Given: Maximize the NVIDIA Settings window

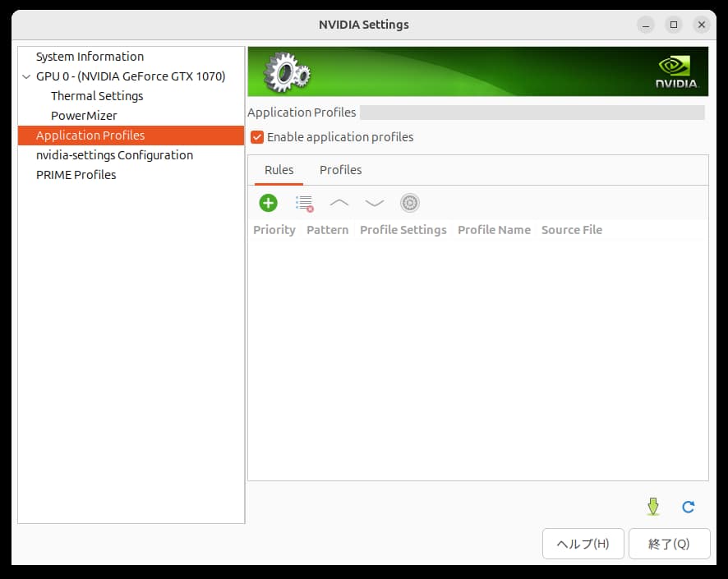Looking at the screenshot, I should pyautogui.click(x=674, y=25).
